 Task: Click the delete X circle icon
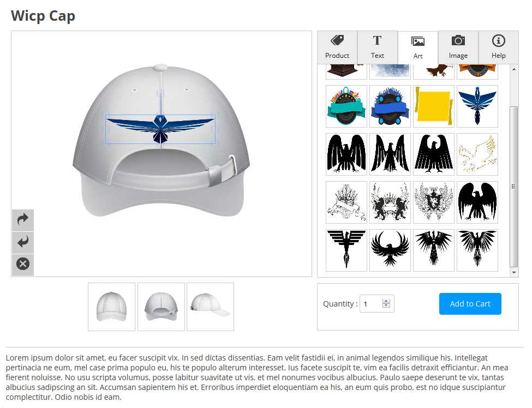click(x=23, y=264)
